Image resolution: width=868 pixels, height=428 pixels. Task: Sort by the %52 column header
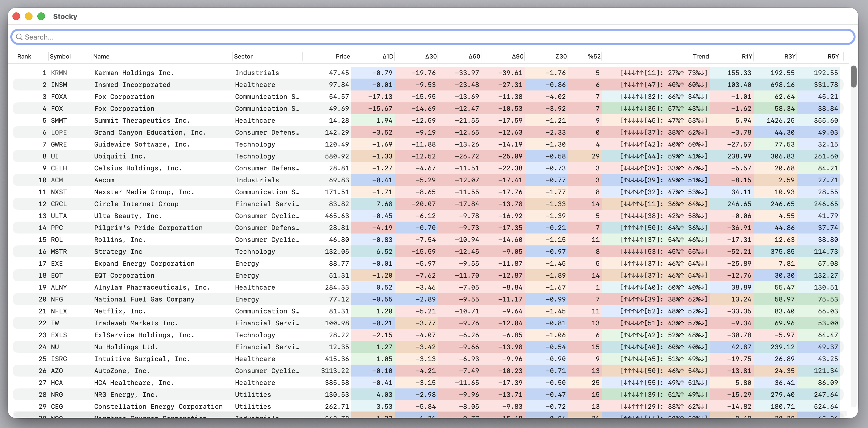594,57
